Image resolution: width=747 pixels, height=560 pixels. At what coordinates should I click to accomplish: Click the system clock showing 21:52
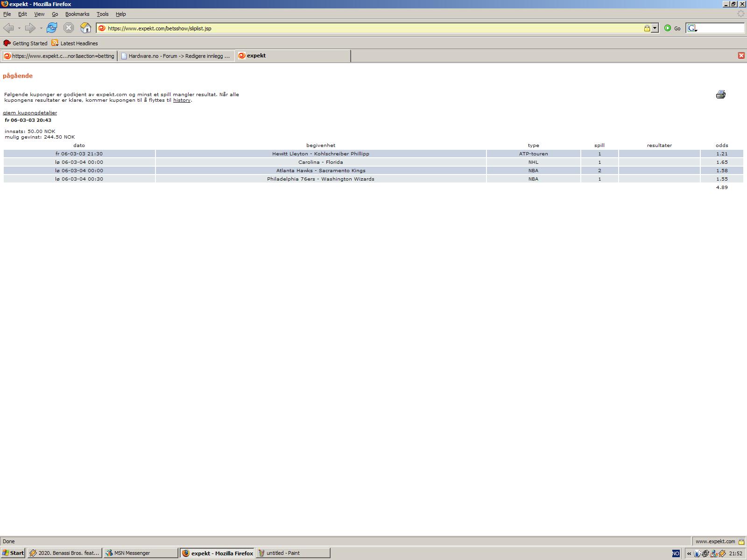(736, 553)
